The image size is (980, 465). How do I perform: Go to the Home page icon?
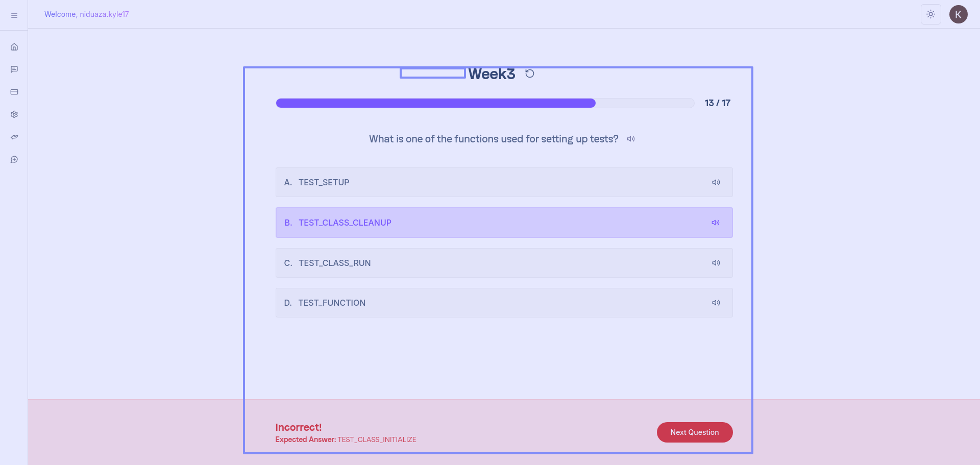(x=14, y=47)
